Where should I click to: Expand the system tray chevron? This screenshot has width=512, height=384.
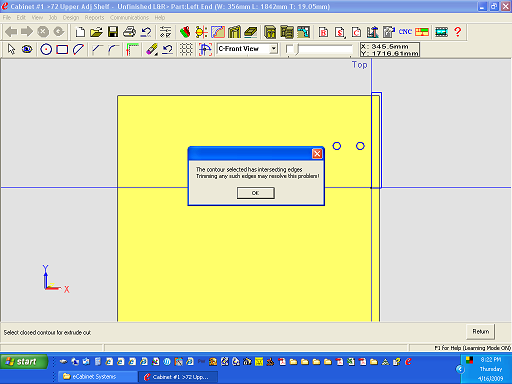coord(460,369)
